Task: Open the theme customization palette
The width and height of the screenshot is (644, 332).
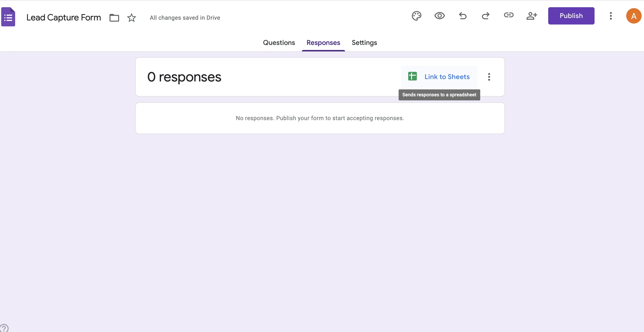Action: click(417, 16)
